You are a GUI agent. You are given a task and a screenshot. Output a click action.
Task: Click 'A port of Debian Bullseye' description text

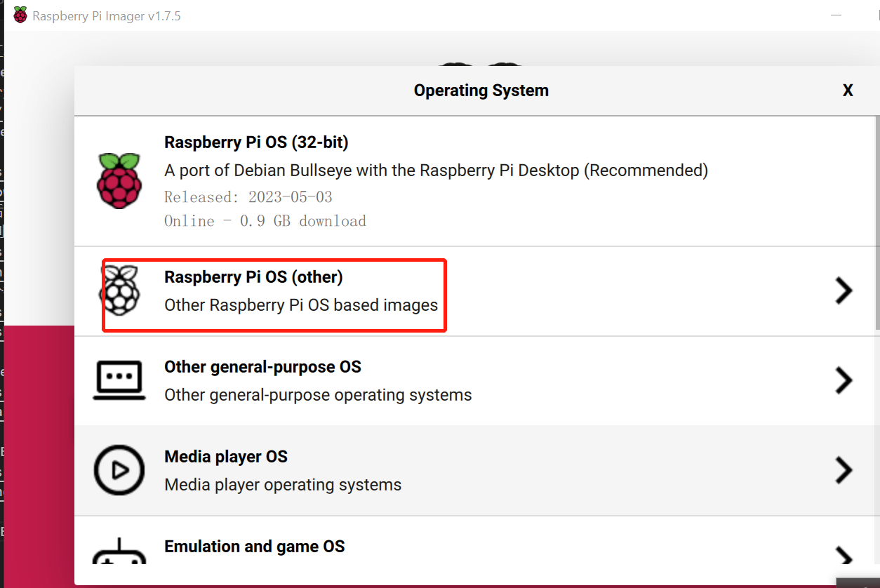point(436,171)
